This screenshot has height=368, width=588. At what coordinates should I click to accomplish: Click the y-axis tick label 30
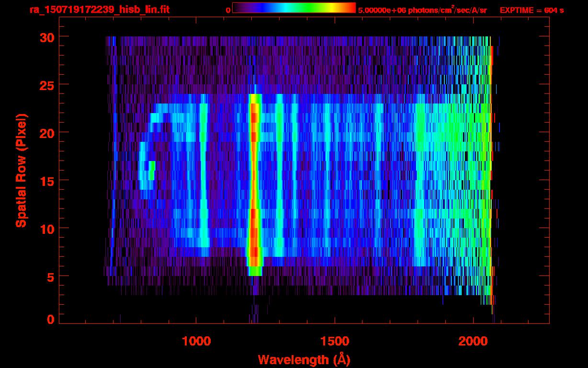pyautogui.click(x=47, y=37)
